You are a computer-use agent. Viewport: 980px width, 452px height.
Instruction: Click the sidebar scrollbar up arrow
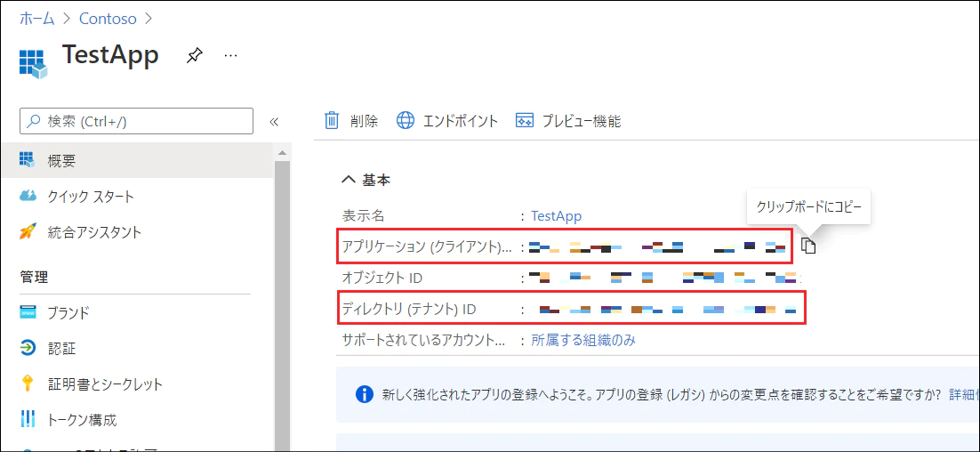(283, 152)
